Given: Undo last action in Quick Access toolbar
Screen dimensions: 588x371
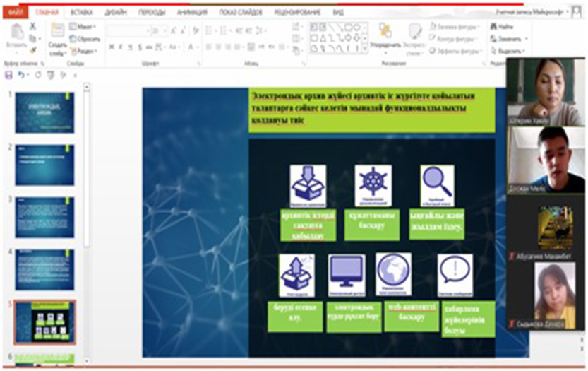Looking at the screenshot, I should [21, 74].
